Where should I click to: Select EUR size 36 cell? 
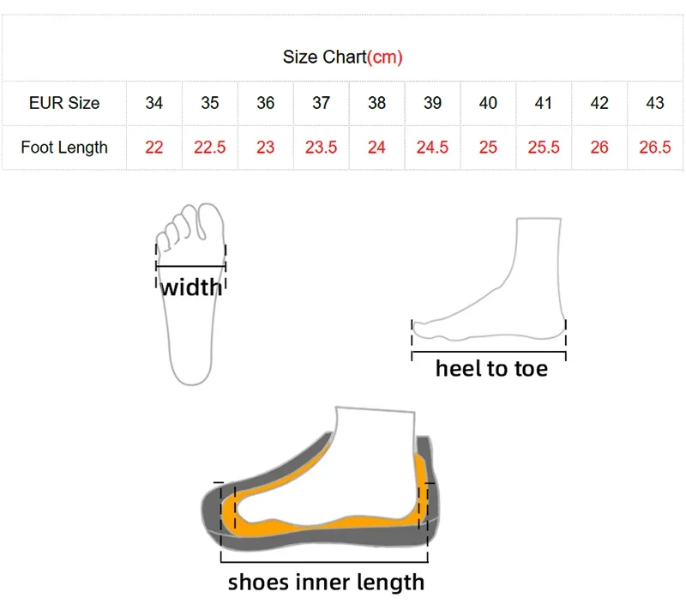pos(266,103)
